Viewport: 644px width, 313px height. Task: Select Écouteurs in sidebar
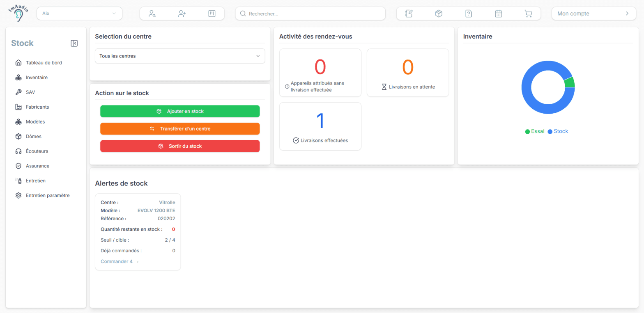(x=37, y=151)
